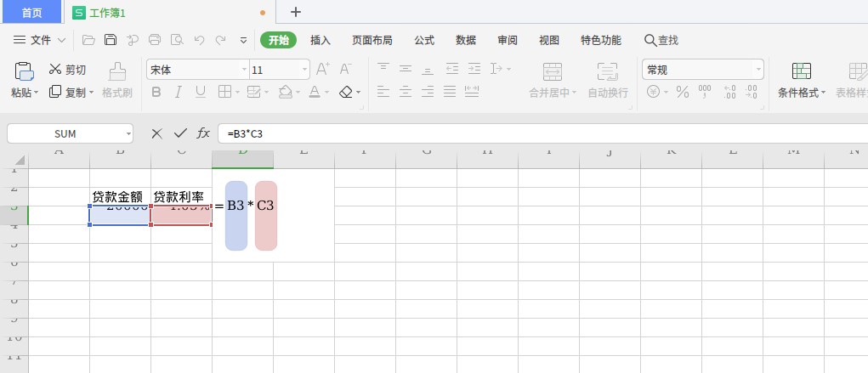The height and width of the screenshot is (373, 868).
Task: Click the Font Color A icon
Action: pyautogui.click(x=315, y=92)
